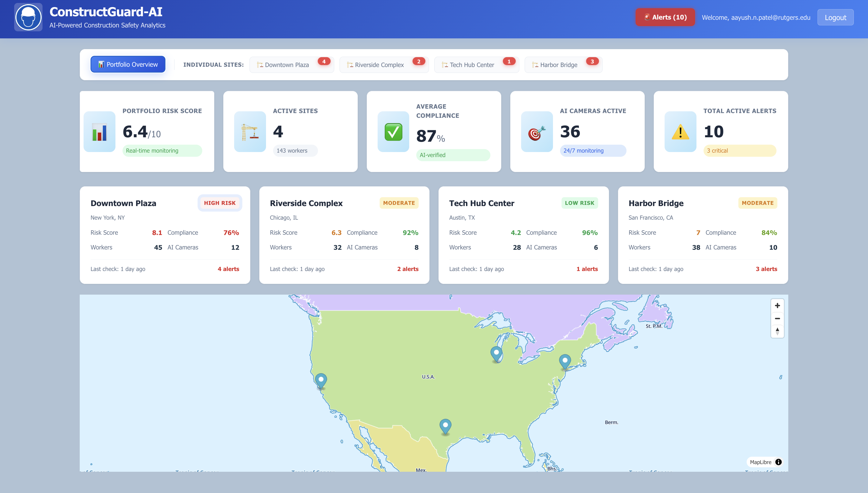Viewport: 868px width, 493px height.
Task: Select the Portfolio Overview tab
Action: 128,64
